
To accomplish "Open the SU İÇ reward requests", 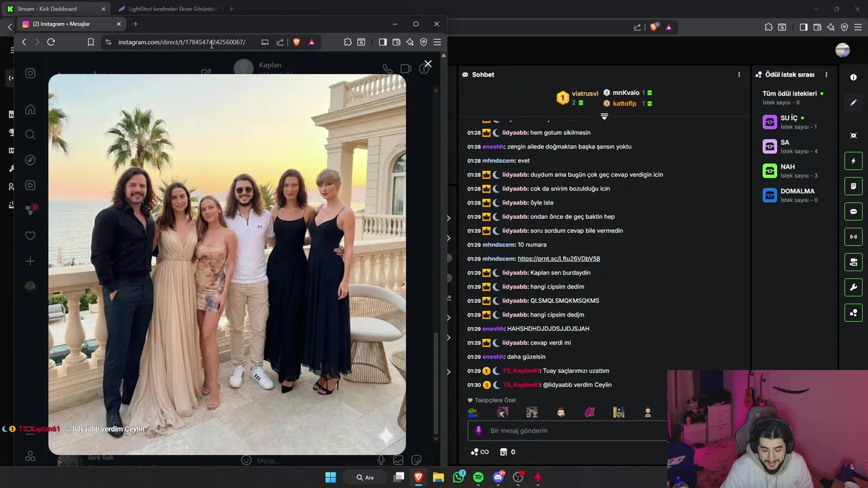I will [x=792, y=122].
